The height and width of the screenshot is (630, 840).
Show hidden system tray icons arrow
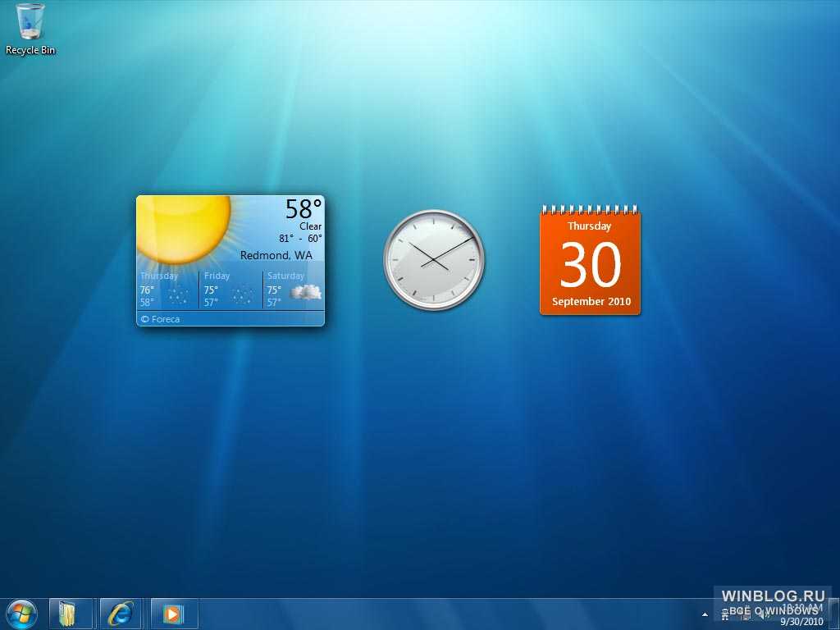pos(705,614)
